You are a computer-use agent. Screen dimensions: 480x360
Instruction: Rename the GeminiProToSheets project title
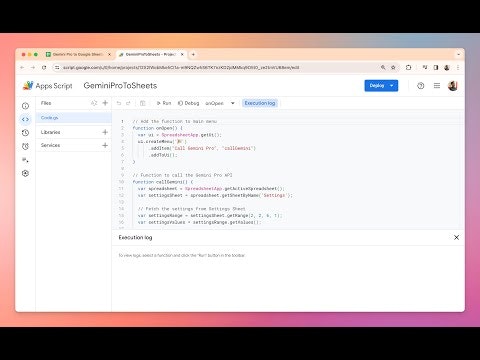[120, 86]
